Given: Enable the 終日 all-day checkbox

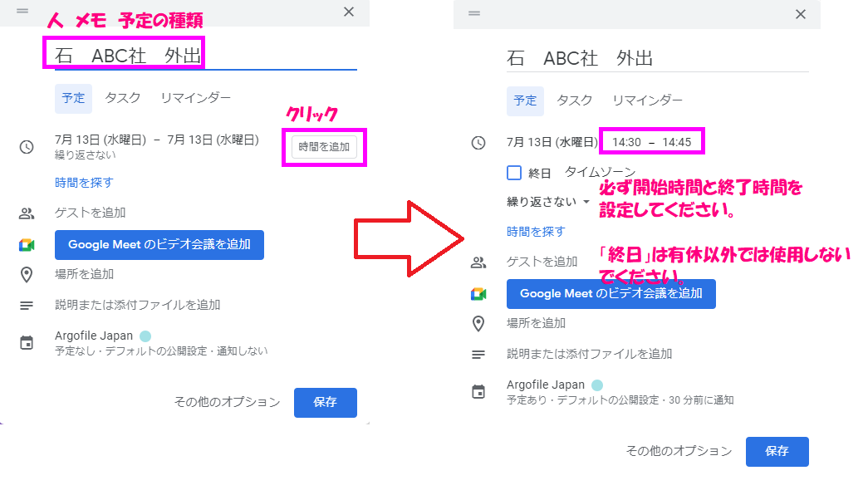Looking at the screenshot, I should (x=514, y=173).
